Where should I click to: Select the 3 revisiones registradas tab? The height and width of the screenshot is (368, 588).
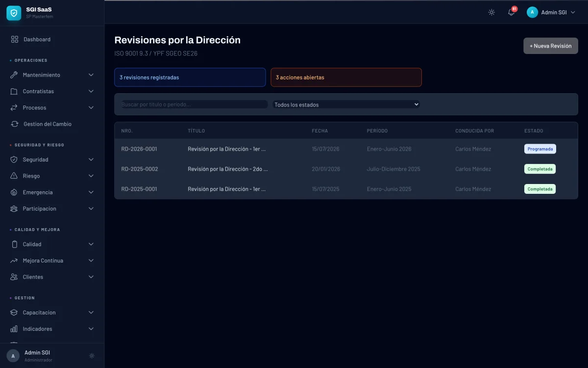(x=190, y=77)
